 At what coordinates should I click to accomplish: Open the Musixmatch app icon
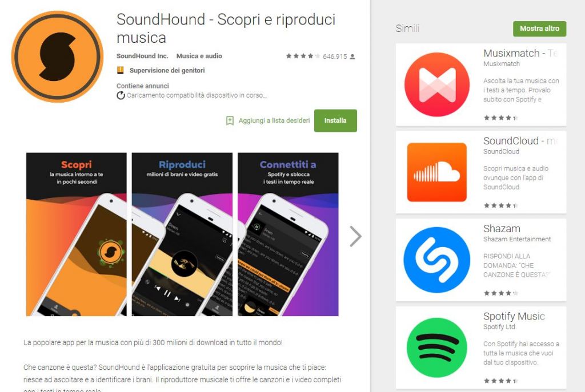point(437,84)
